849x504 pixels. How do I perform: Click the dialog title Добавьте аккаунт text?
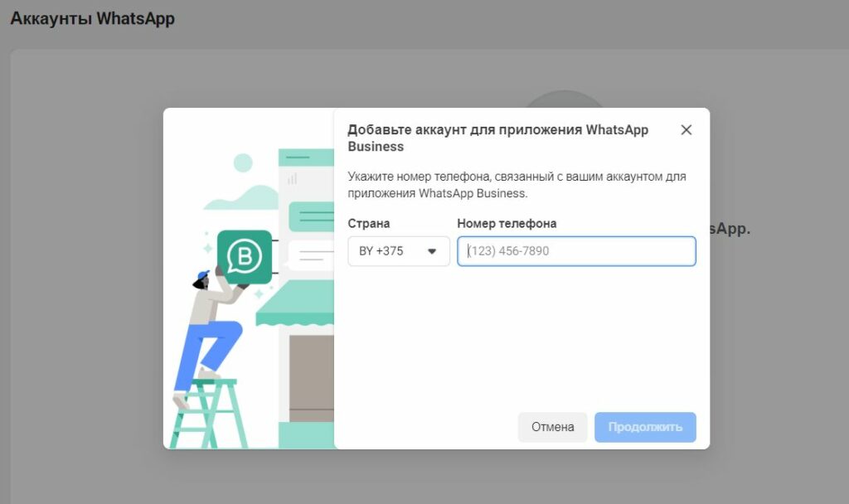click(x=497, y=138)
